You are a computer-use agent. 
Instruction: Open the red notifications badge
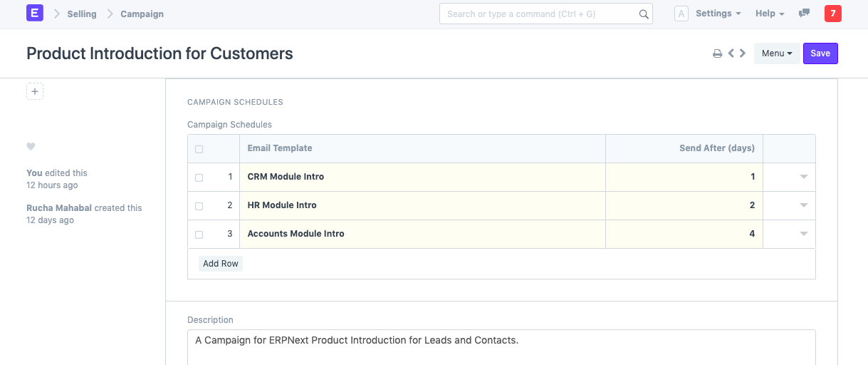(832, 14)
